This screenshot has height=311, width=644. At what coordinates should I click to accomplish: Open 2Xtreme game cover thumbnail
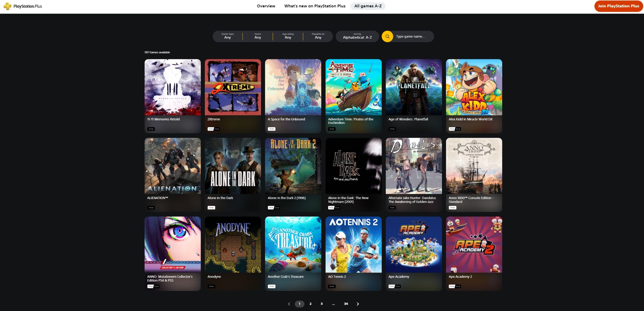click(x=233, y=87)
